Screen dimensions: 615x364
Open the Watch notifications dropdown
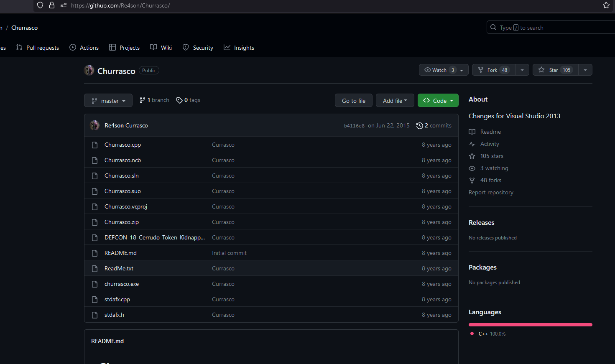(x=444, y=70)
